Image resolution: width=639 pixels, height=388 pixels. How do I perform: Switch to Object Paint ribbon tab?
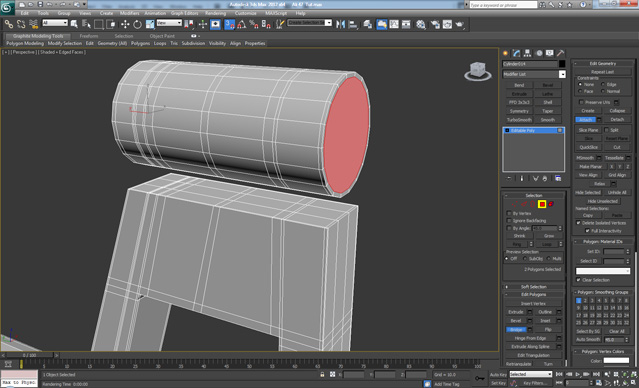point(162,36)
